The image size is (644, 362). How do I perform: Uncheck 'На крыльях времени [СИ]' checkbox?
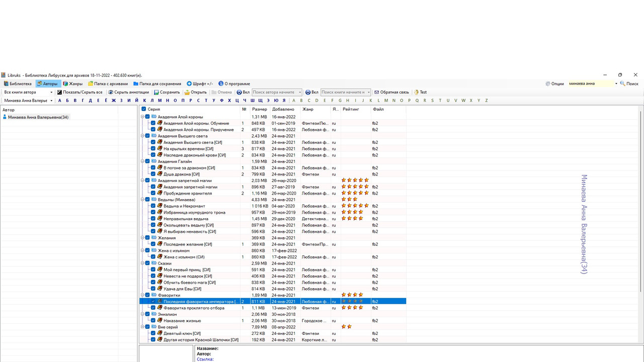click(x=153, y=149)
